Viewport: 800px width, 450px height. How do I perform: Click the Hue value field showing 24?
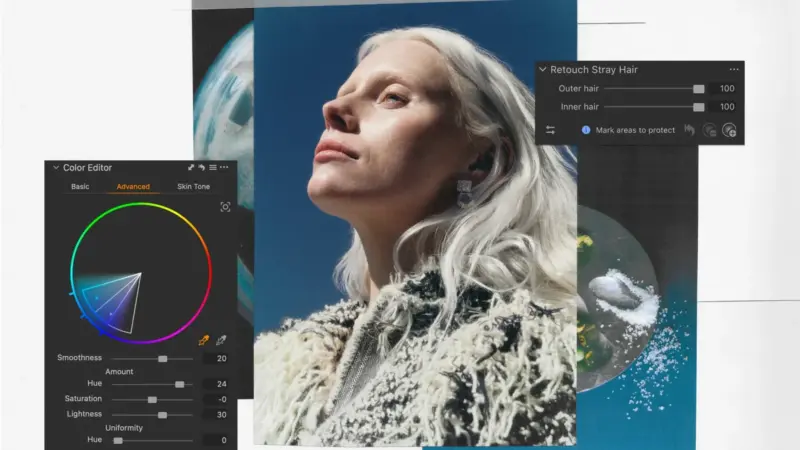click(x=215, y=384)
